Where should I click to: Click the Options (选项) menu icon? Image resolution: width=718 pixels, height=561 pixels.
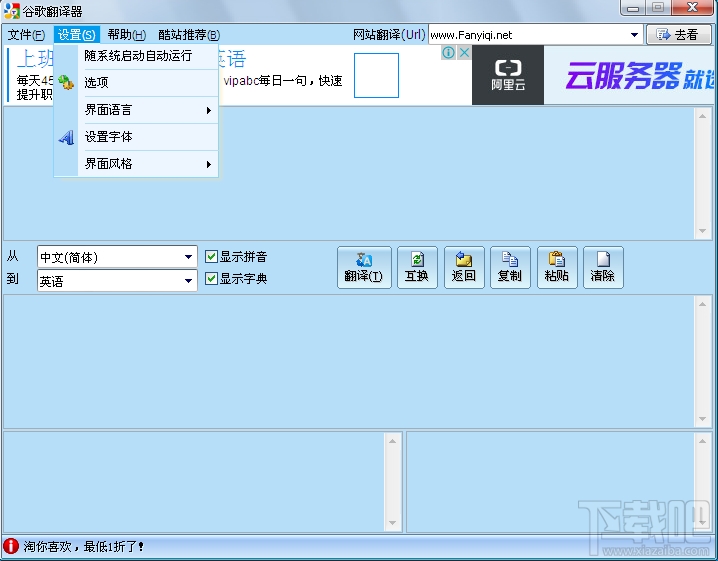[66, 82]
